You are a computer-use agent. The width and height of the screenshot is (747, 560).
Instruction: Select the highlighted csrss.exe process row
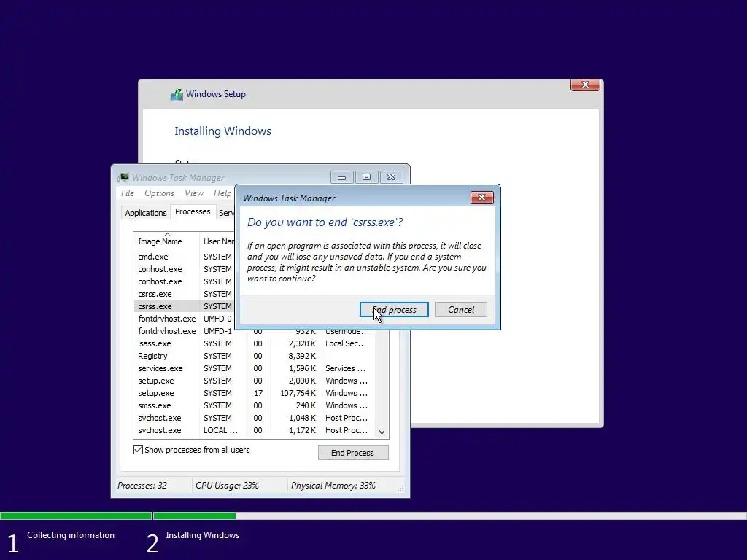185,306
